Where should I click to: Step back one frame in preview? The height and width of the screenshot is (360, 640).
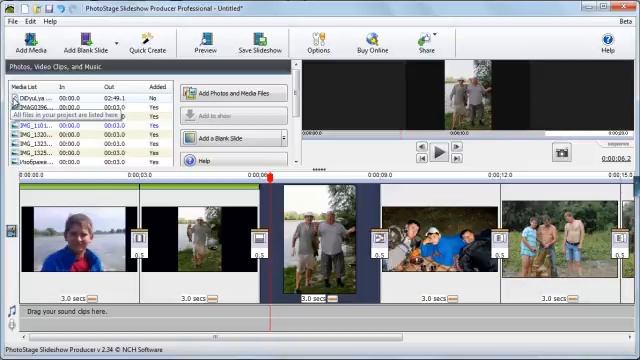tap(422, 146)
